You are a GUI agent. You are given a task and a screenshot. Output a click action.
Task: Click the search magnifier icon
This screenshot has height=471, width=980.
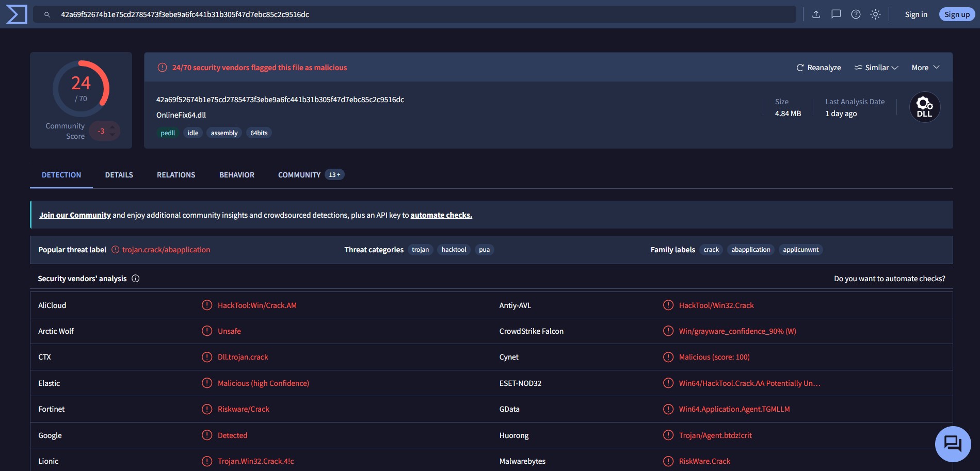click(47, 15)
